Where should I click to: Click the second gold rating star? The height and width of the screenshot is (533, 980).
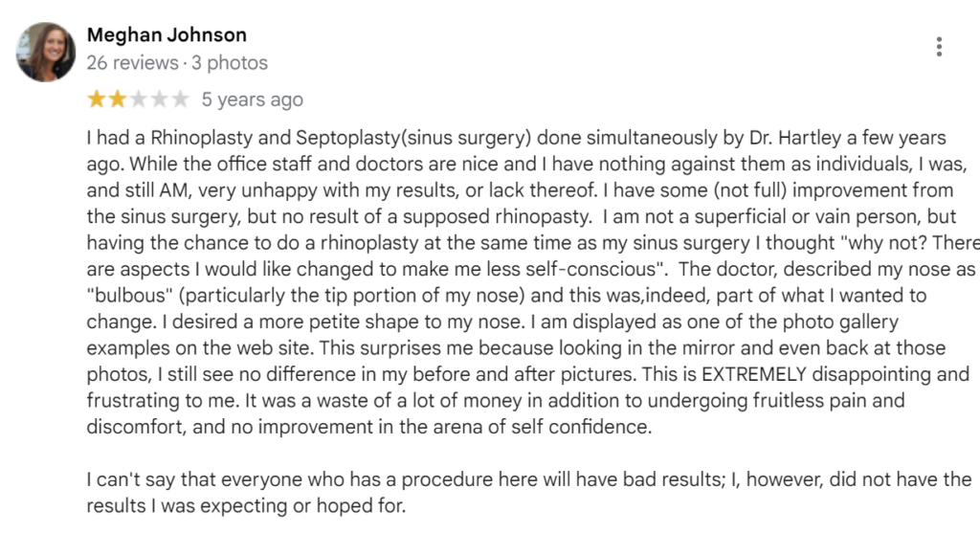117,100
